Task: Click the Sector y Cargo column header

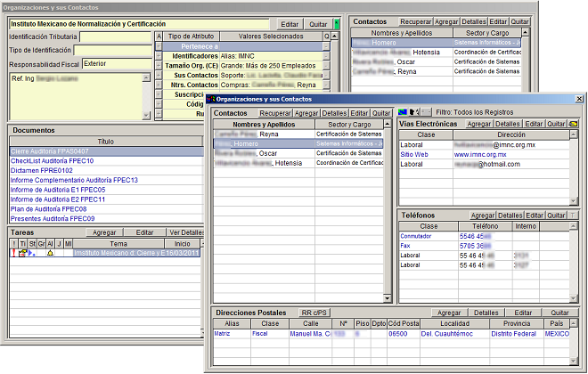Action: (350, 124)
